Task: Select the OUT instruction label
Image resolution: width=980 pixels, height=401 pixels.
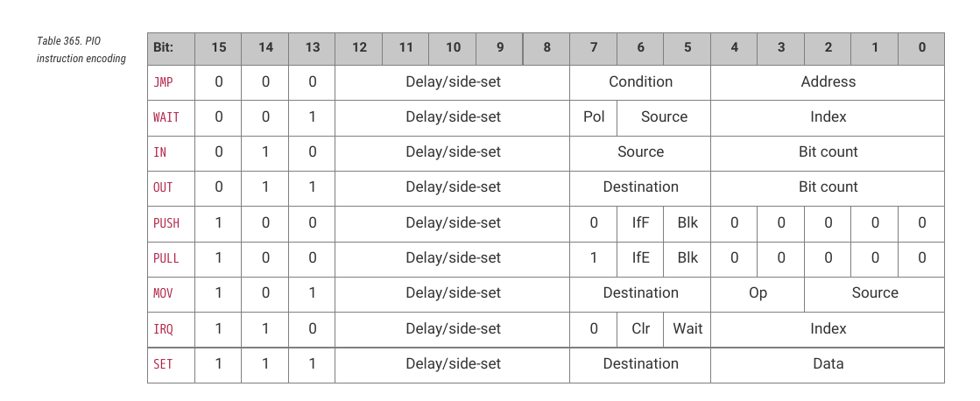Action: pos(163,187)
